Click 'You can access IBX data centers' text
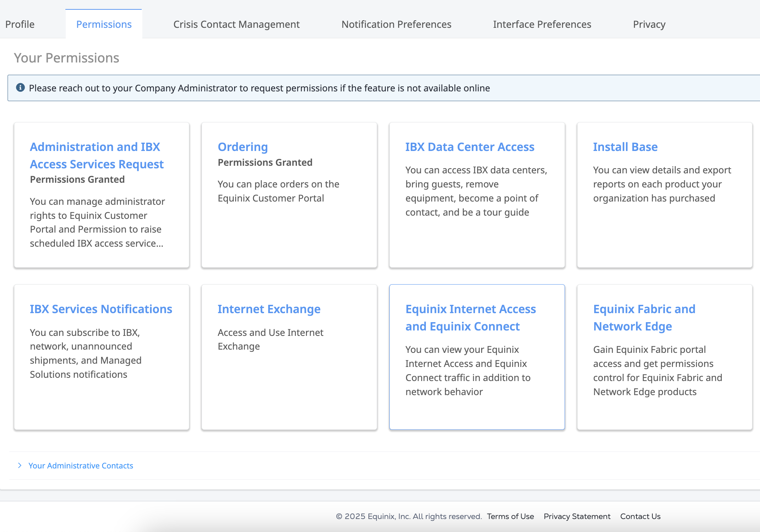 point(476,191)
